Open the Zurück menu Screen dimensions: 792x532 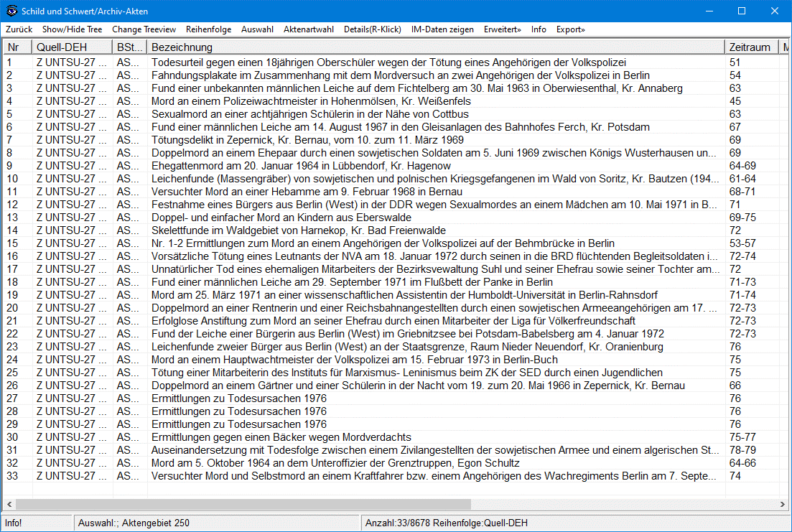point(19,29)
